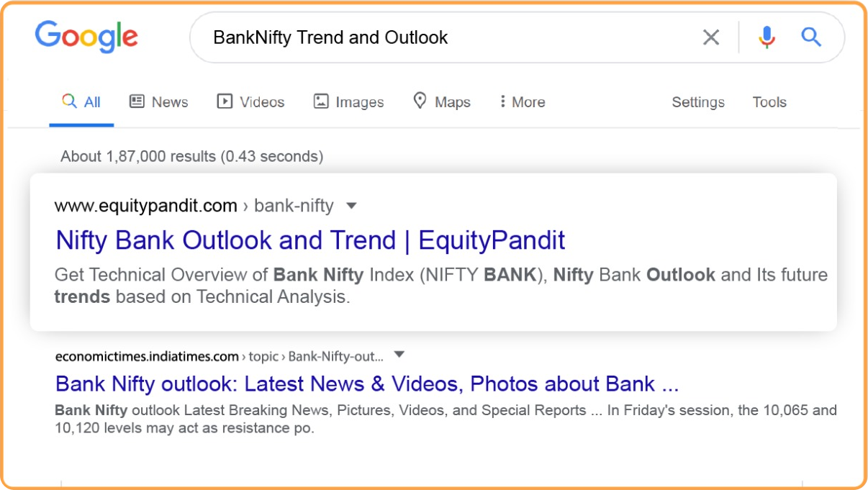Click the search query text field
The image size is (868, 490).
point(446,37)
